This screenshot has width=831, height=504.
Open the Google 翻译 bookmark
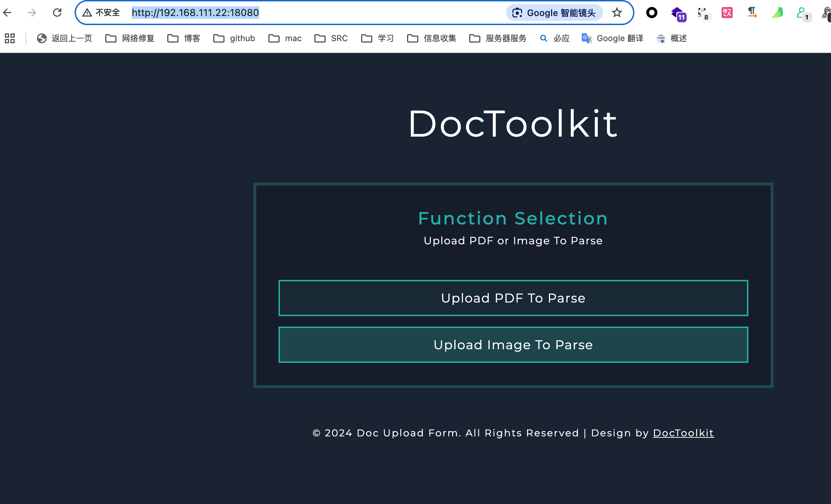click(x=613, y=38)
